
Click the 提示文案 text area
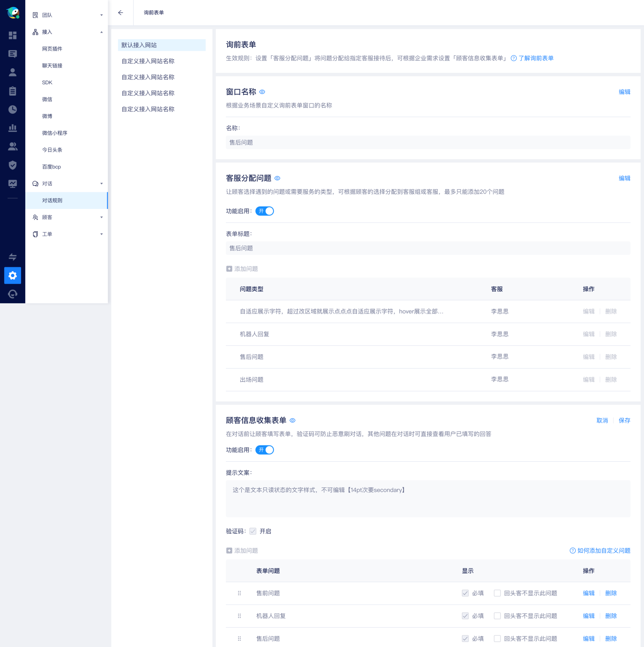click(x=428, y=499)
